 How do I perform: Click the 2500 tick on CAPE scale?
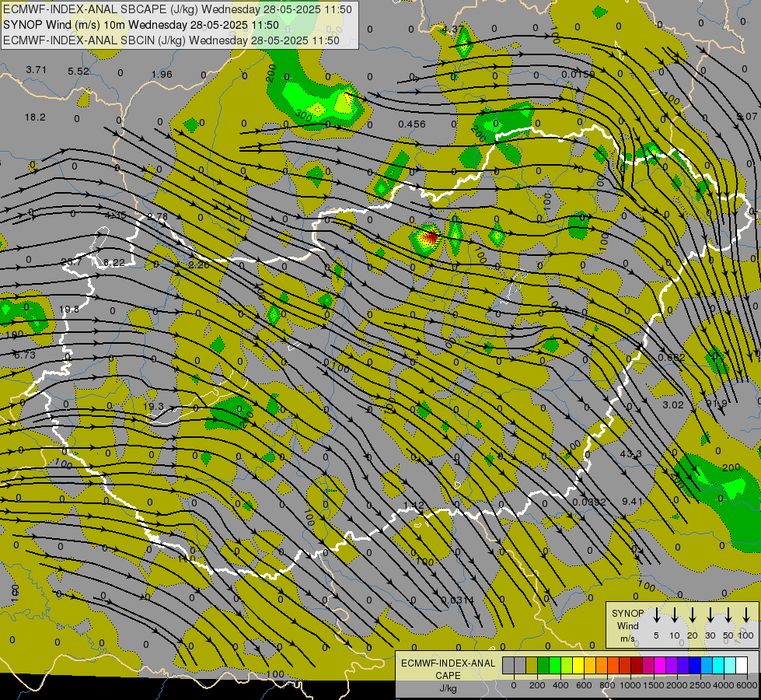(700, 685)
